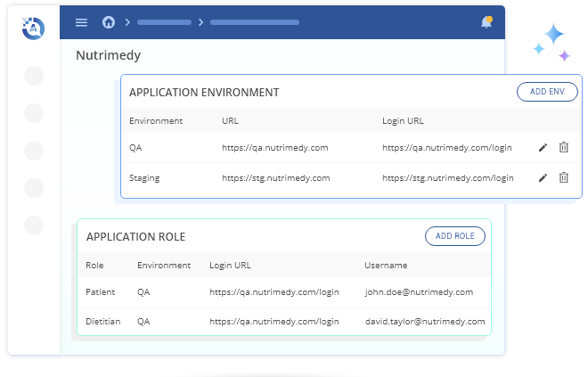Select the QA environment URL https://qa.nutrimedy.com
Image resolution: width=588 pixels, height=377 pixels.
275,148
